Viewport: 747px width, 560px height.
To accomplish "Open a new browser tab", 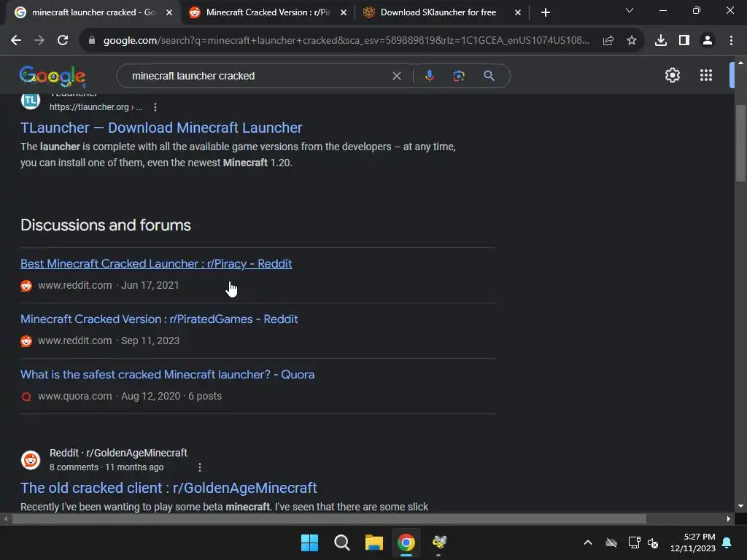I will [546, 13].
